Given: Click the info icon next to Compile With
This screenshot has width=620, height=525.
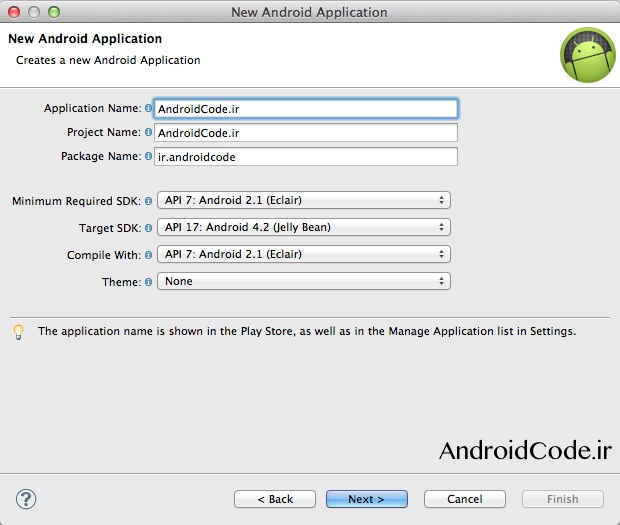Looking at the screenshot, I should [x=148, y=255].
